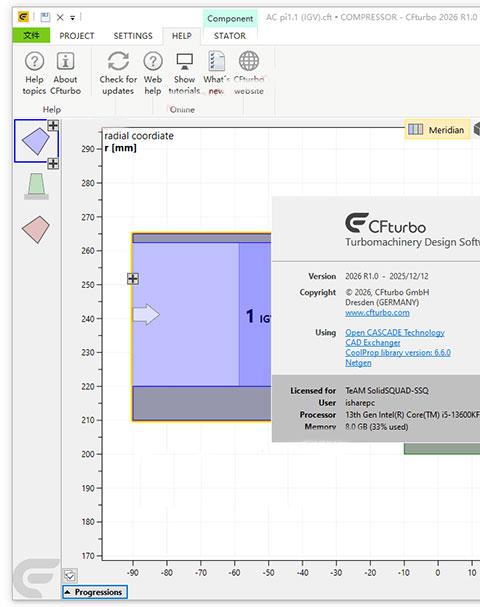Select the HELP ribbon tab
480x607 pixels.
click(x=182, y=36)
